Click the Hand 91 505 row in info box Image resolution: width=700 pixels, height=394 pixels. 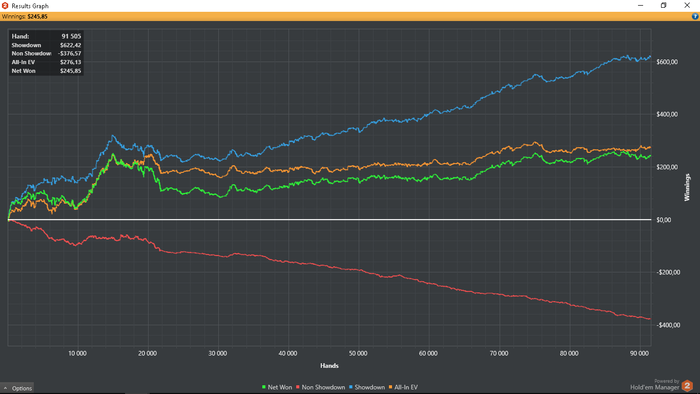tap(46, 37)
